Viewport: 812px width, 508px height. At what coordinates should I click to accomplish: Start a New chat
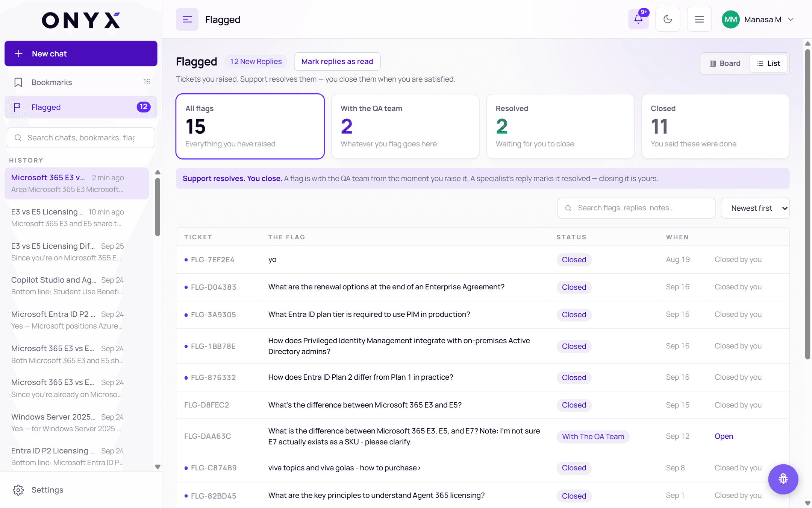point(81,53)
